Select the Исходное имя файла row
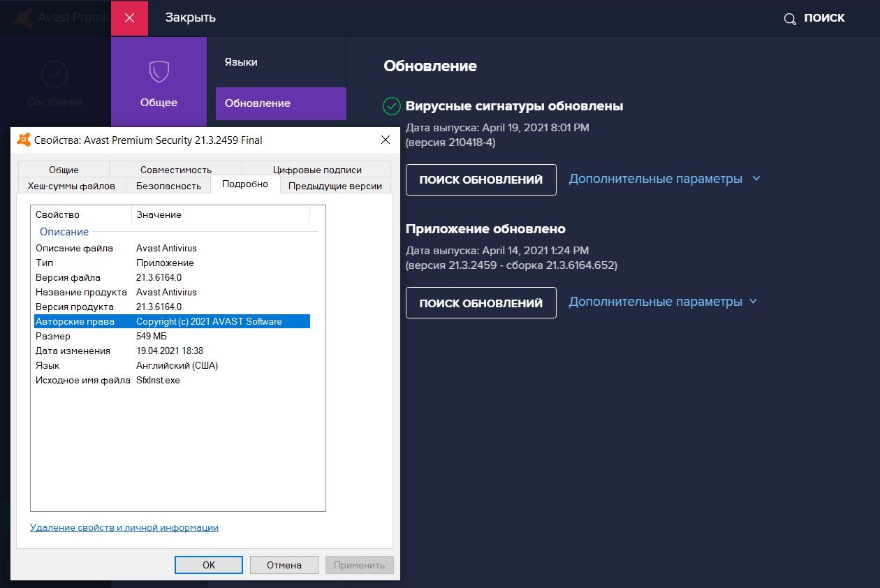The width and height of the screenshot is (880, 588). [172, 380]
